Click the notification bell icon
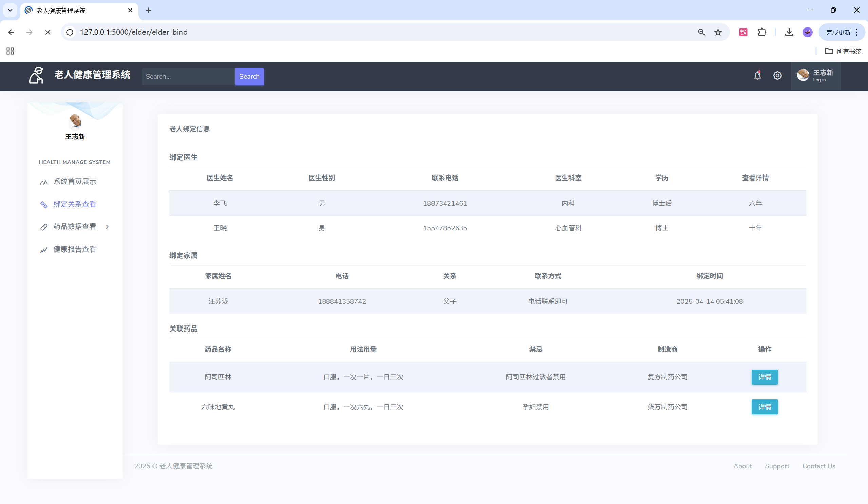This screenshot has width=868, height=504. coord(757,76)
